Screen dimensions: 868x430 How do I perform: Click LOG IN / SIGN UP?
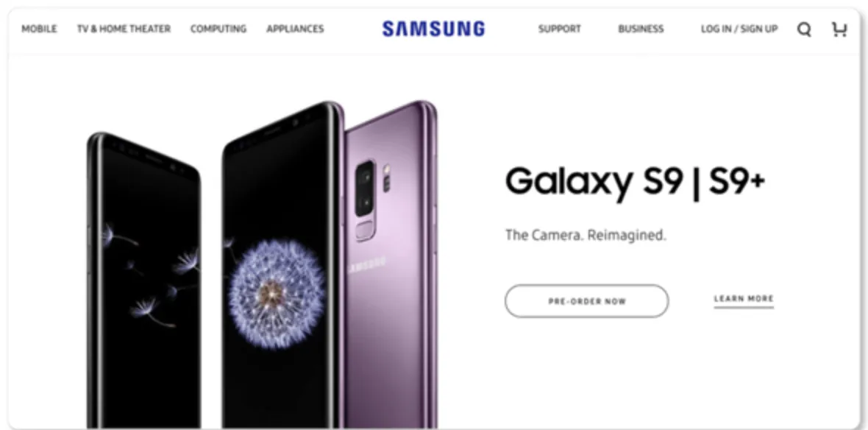739,29
